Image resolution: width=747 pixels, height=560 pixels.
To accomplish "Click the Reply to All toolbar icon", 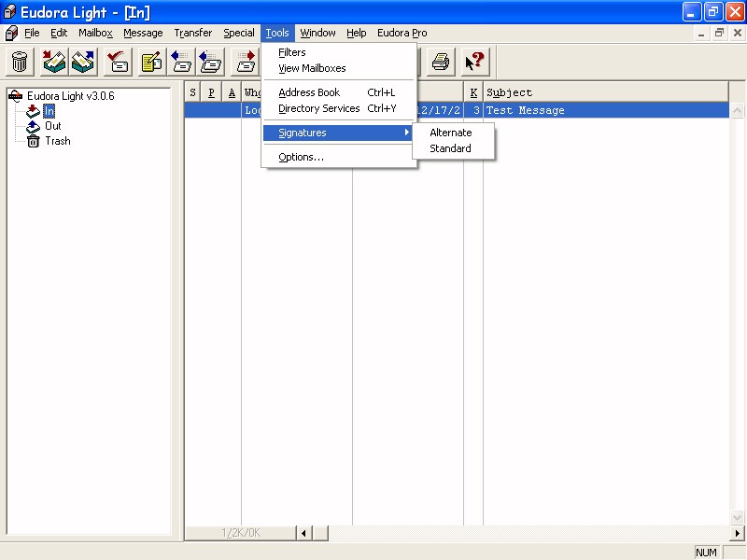I will [x=210, y=62].
